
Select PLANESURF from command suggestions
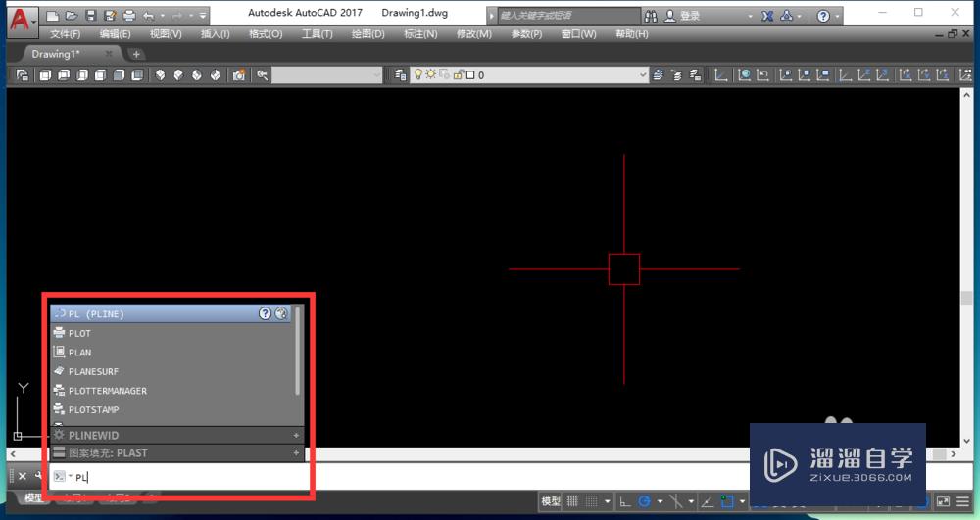coord(171,371)
